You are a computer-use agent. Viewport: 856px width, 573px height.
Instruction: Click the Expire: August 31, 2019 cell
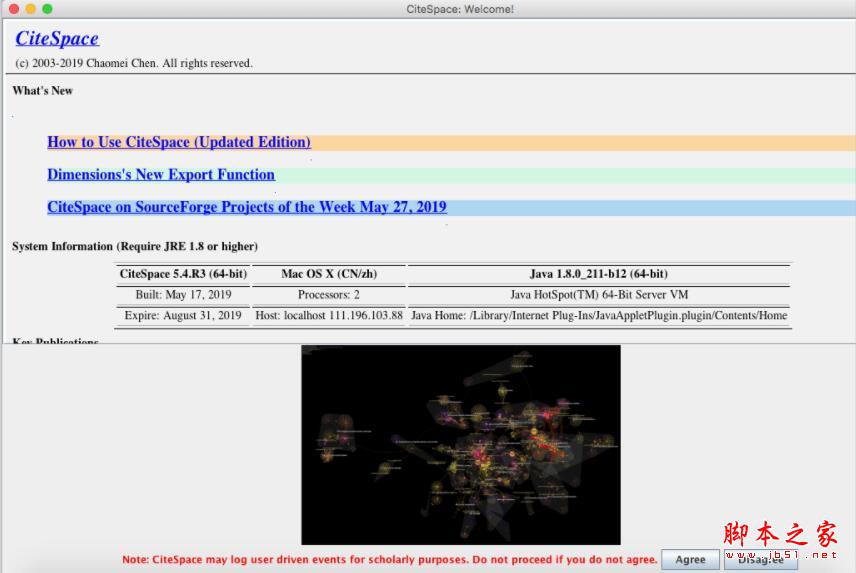(x=183, y=315)
